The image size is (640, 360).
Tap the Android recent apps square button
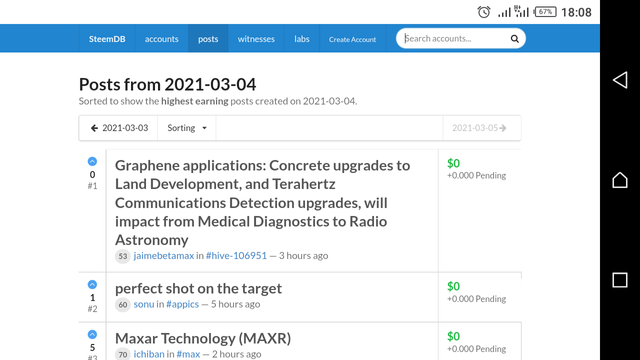620,280
